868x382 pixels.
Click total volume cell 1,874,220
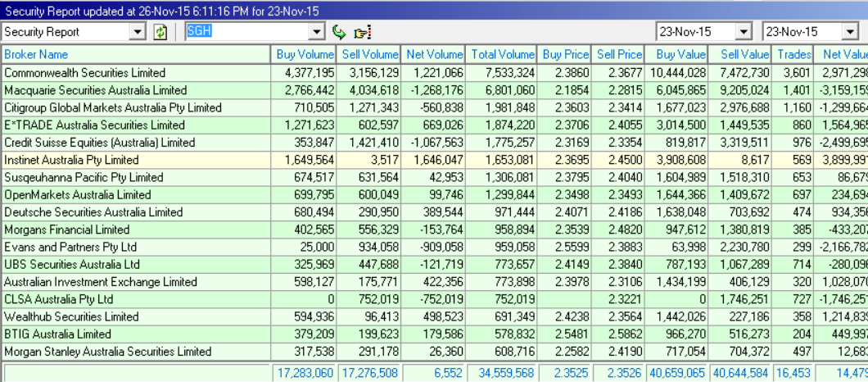(x=501, y=125)
